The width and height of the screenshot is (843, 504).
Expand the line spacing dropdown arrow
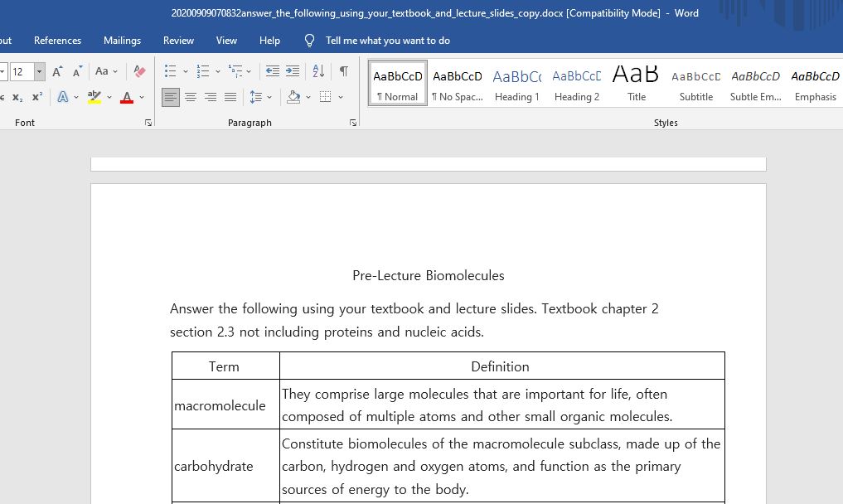click(x=269, y=98)
